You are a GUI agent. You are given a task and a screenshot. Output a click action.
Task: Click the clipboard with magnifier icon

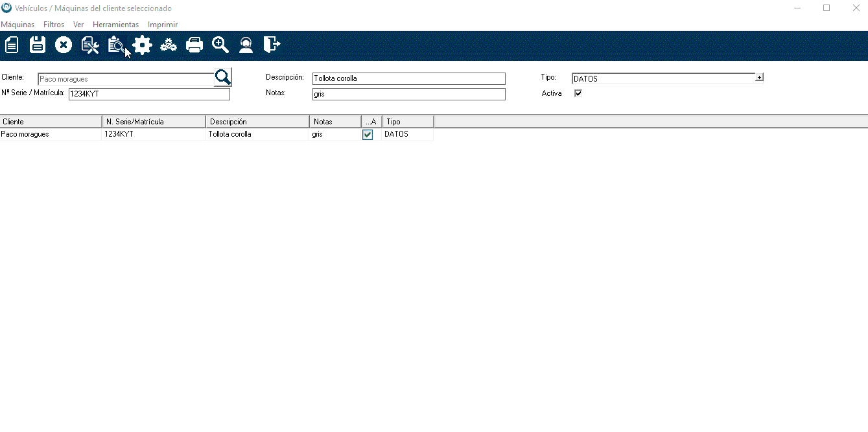[116, 45]
